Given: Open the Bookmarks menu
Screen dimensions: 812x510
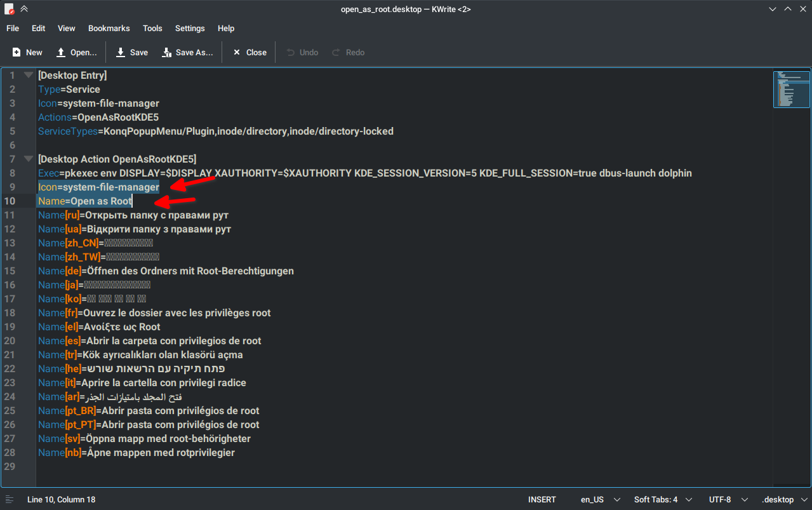Looking at the screenshot, I should 109,28.
